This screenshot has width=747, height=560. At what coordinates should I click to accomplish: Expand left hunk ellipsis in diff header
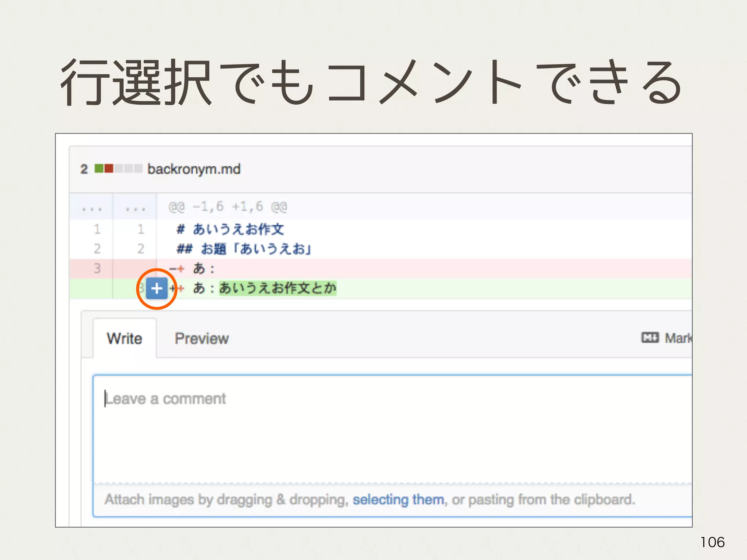(92, 208)
